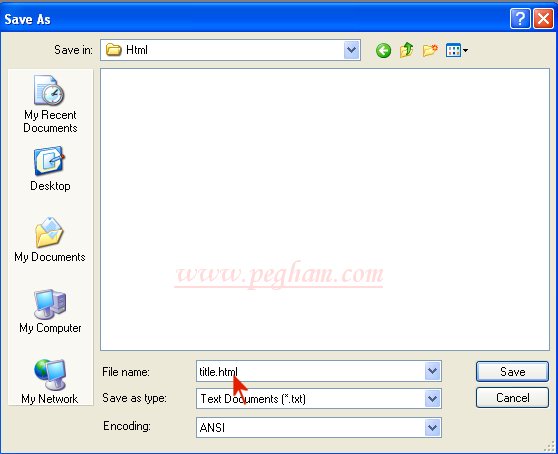558x454 pixels.
Task: Close the Save As dialog
Action: [543, 19]
